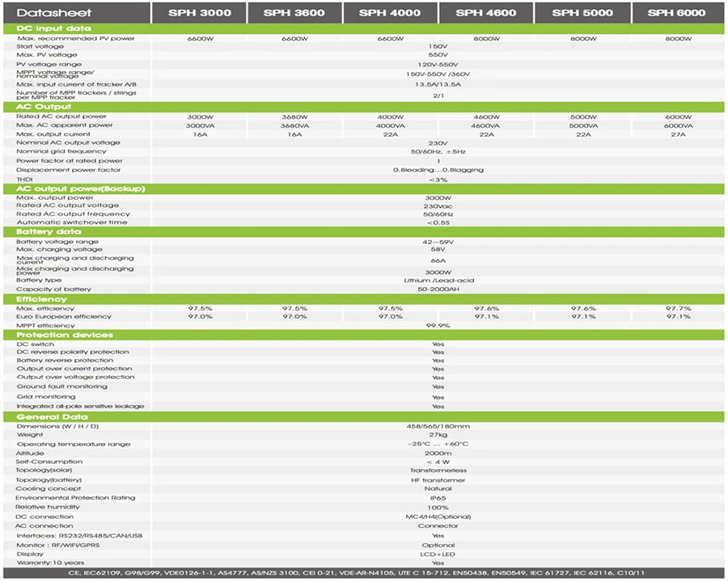Pick the "SPH 4600" column header
Screen dimensions: 728x582
(485, 13)
